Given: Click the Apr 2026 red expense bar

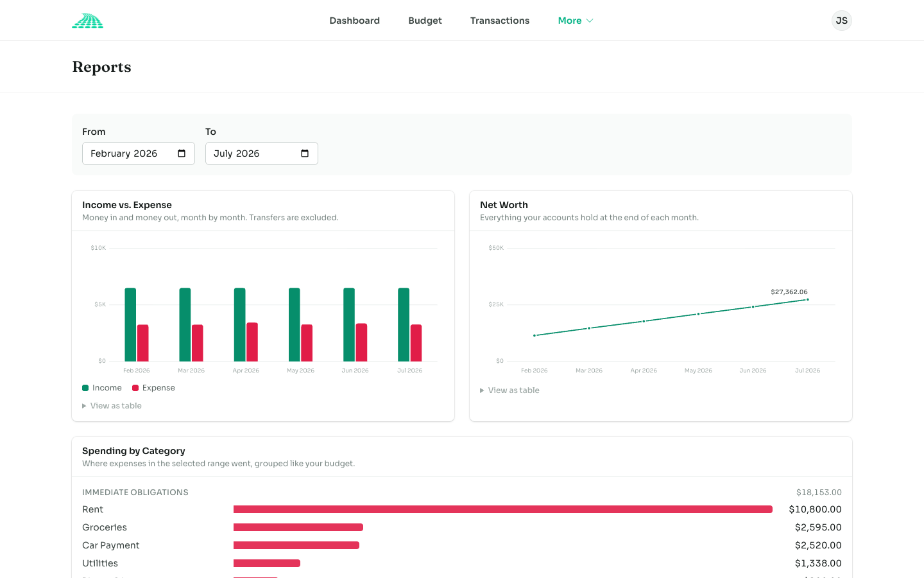Looking at the screenshot, I should pyautogui.click(x=252, y=342).
